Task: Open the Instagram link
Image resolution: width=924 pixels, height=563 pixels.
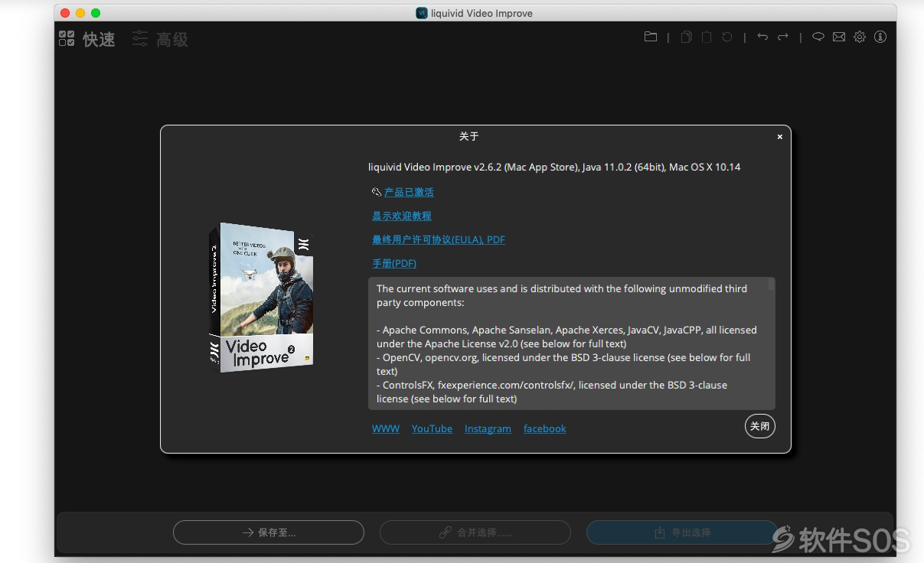Action: tap(488, 428)
